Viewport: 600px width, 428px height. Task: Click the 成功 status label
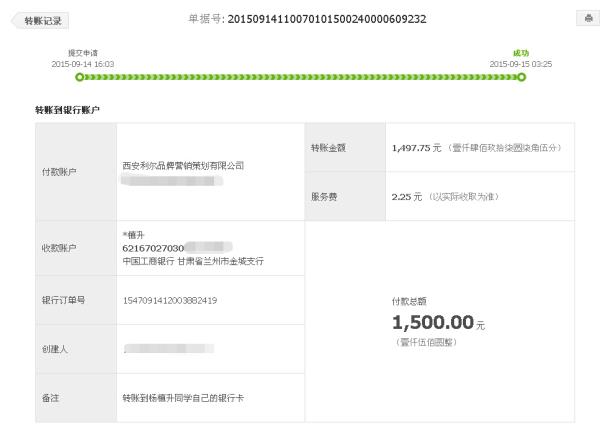pyautogui.click(x=521, y=53)
